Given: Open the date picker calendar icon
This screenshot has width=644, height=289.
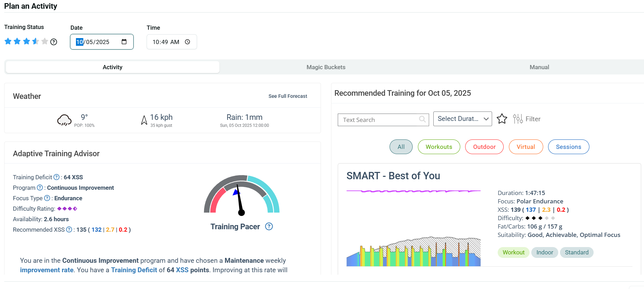Looking at the screenshot, I should point(124,42).
